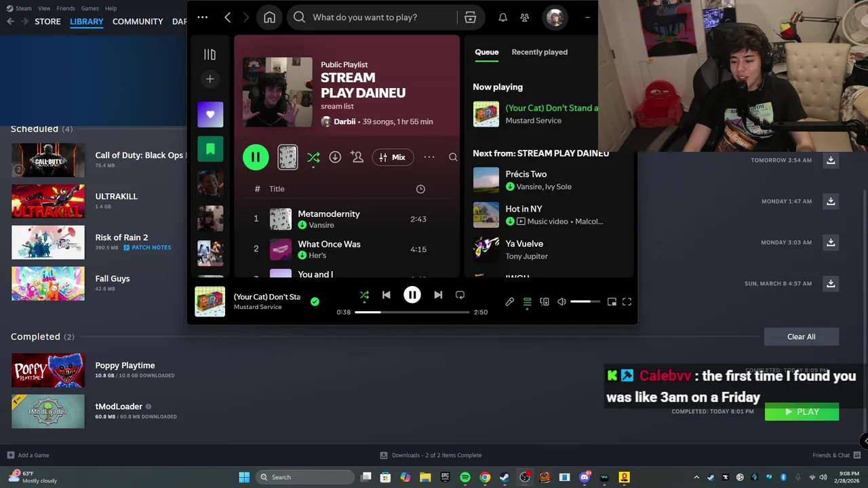Click the Create plus button in Spotify sidebar
Viewport: 868px width, 488px height.
210,79
